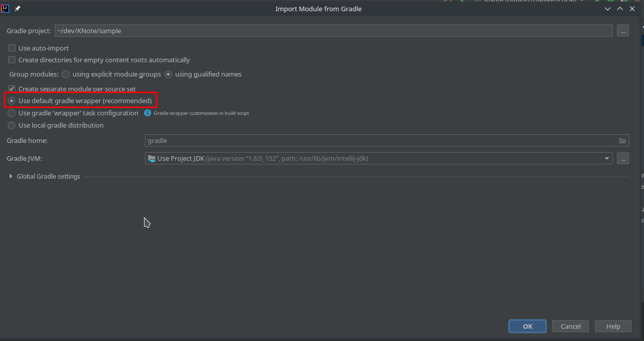This screenshot has width=644, height=341.
Task: Click folder browse icon in Gradle home field
Action: pos(622,140)
